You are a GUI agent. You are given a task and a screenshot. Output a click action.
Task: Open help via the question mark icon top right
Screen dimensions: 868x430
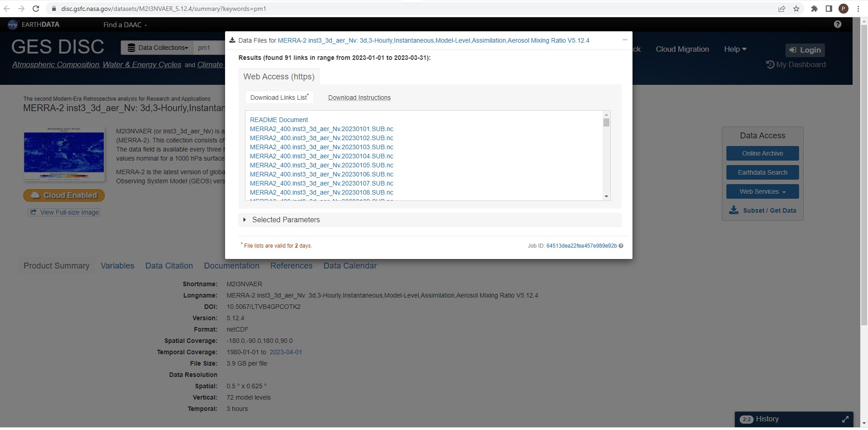[x=837, y=24]
